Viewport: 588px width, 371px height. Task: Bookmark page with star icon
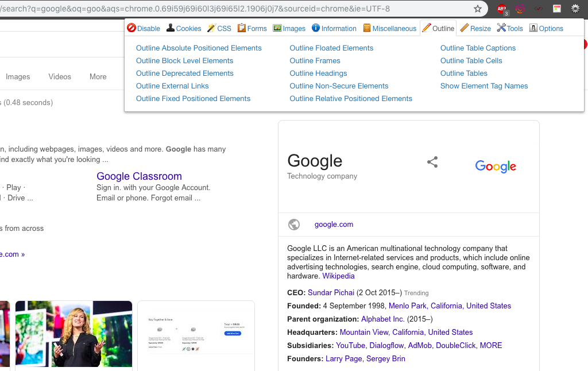pyautogui.click(x=477, y=9)
